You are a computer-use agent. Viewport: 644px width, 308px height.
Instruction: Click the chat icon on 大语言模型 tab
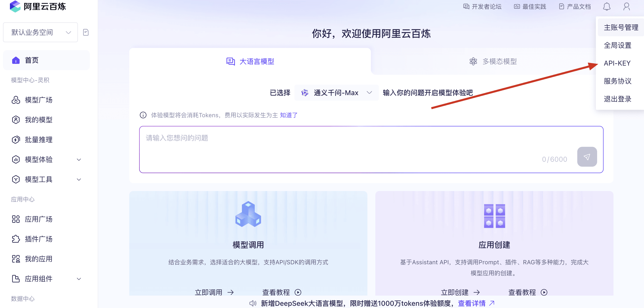click(x=230, y=61)
